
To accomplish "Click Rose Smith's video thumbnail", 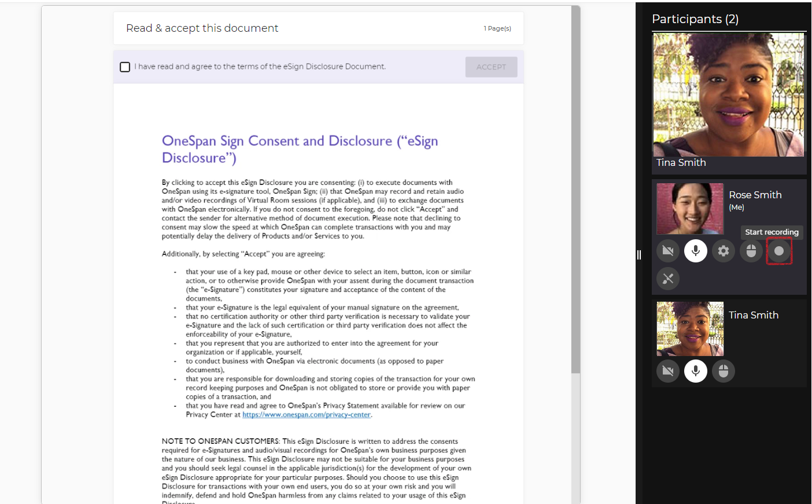I will (x=690, y=209).
